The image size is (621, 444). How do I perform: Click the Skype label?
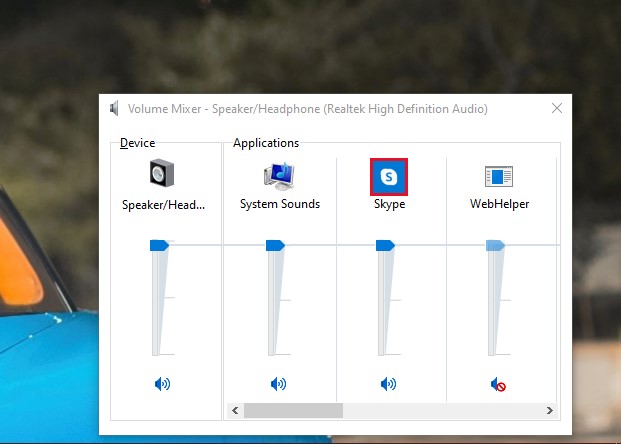click(389, 204)
